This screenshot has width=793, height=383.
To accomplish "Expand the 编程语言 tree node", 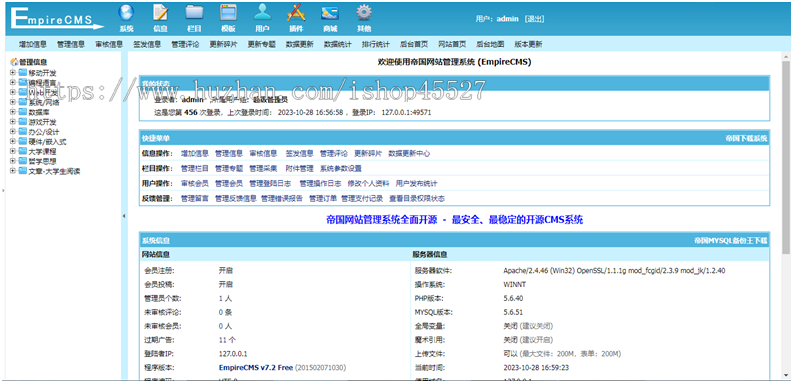I will [13, 82].
